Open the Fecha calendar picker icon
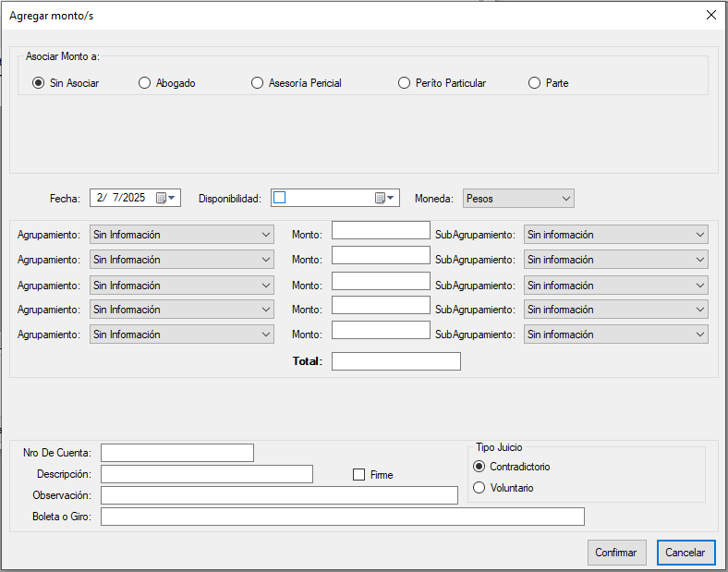The image size is (728, 572). click(165, 198)
